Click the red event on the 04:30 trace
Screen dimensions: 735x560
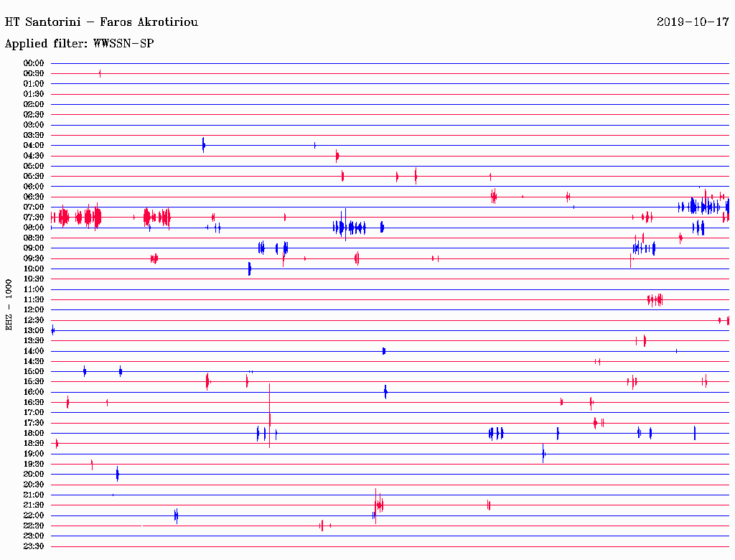[337, 157]
